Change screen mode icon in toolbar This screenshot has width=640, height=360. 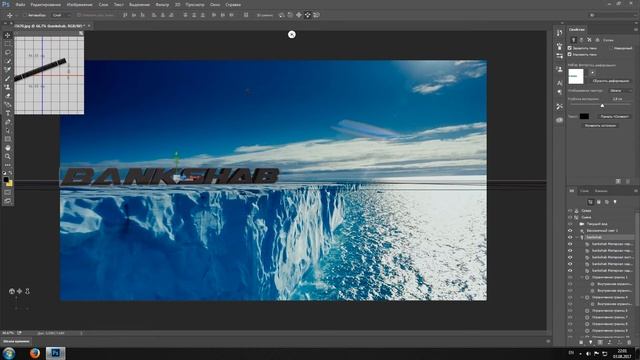7,201
